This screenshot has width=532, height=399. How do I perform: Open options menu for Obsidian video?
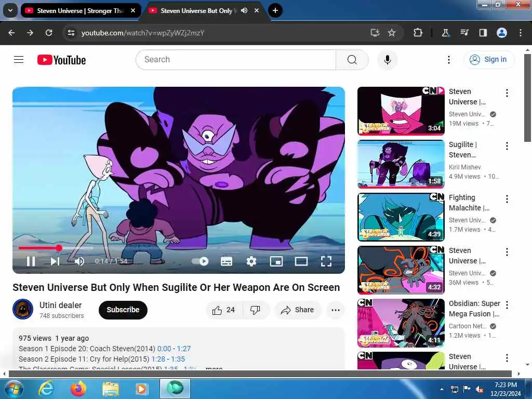(x=507, y=304)
